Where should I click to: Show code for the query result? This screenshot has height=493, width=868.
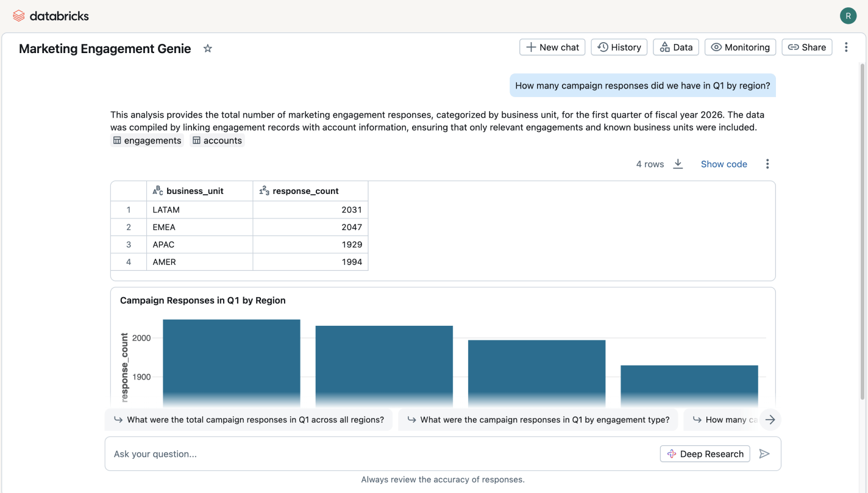pos(724,164)
